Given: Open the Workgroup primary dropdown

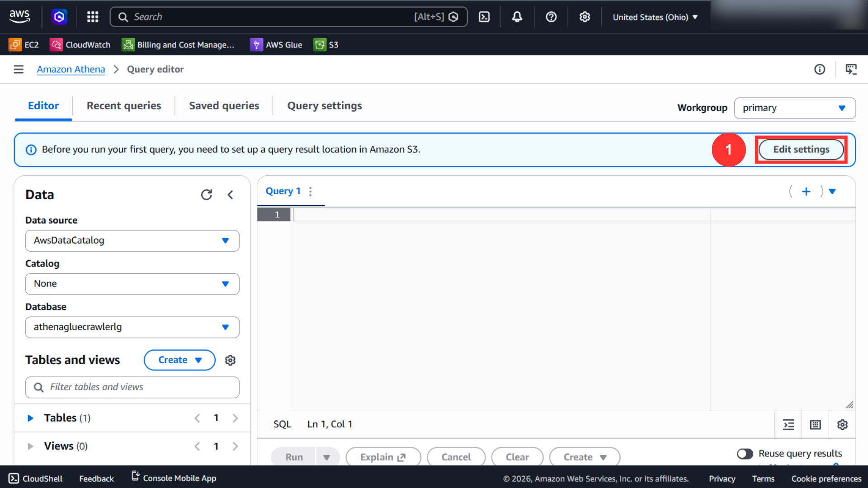Looking at the screenshot, I should pos(795,108).
